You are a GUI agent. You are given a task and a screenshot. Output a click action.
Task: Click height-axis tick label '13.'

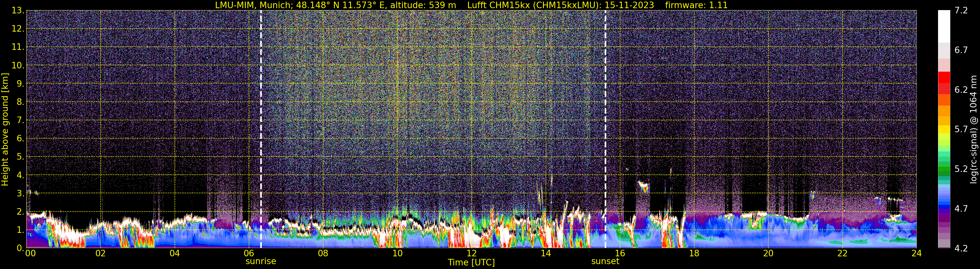pyautogui.click(x=18, y=11)
